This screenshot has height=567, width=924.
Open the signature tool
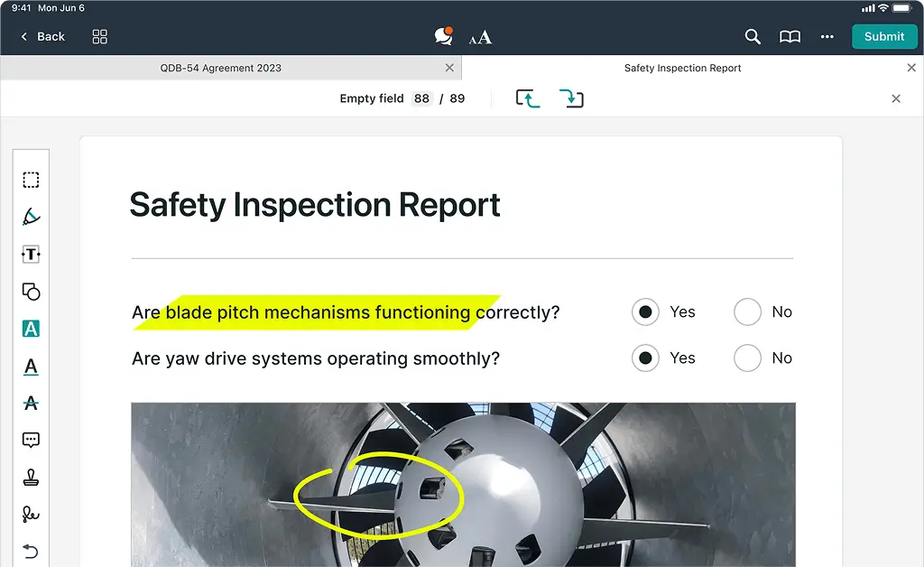(x=31, y=515)
